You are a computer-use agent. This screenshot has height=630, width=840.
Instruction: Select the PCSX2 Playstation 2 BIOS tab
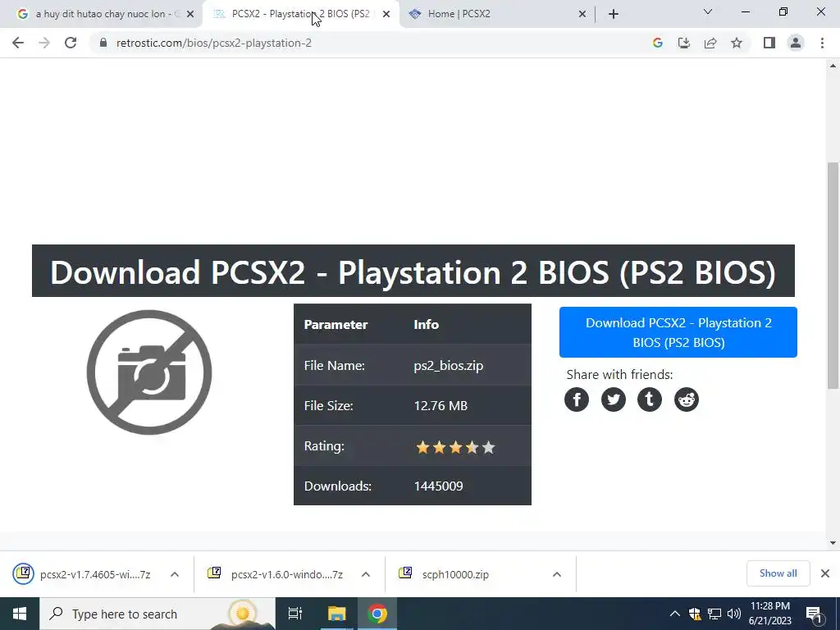(x=300, y=14)
